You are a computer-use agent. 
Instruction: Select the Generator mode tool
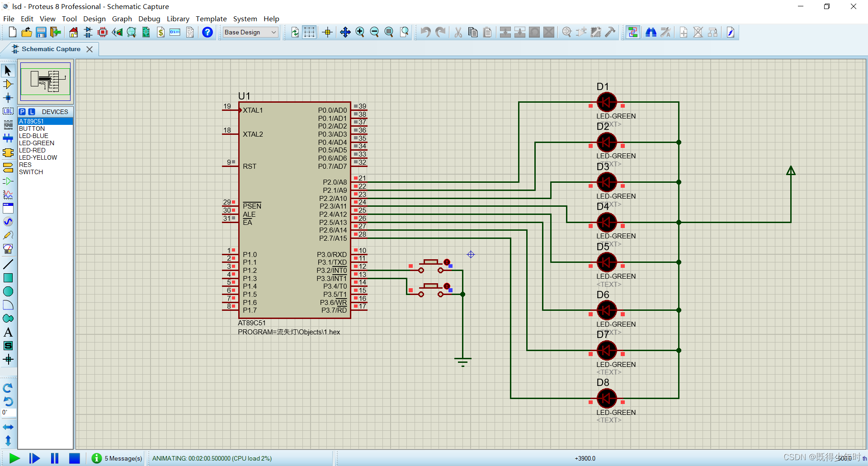point(8,222)
